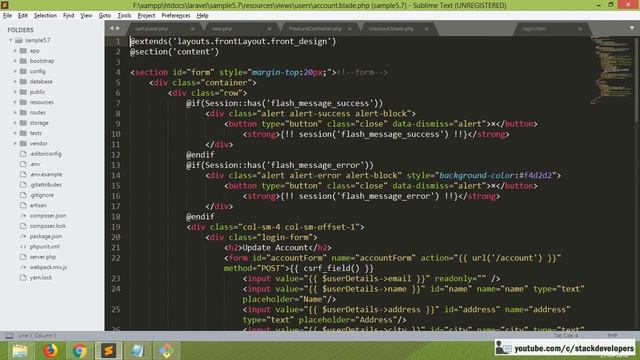Expand the database folder arrow
The height and width of the screenshot is (360, 640).
pyautogui.click(x=15, y=82)
